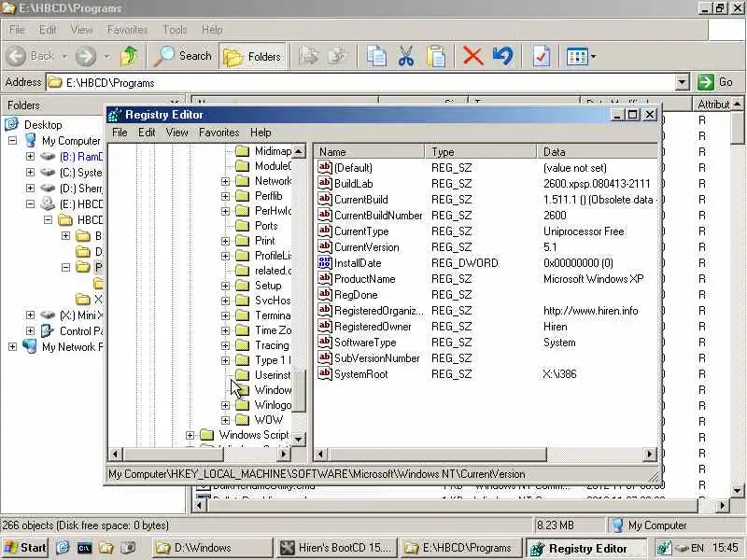Switch to D:\Windows taskbar window
The image size is (747, 560).
click(x=213, y=548)
